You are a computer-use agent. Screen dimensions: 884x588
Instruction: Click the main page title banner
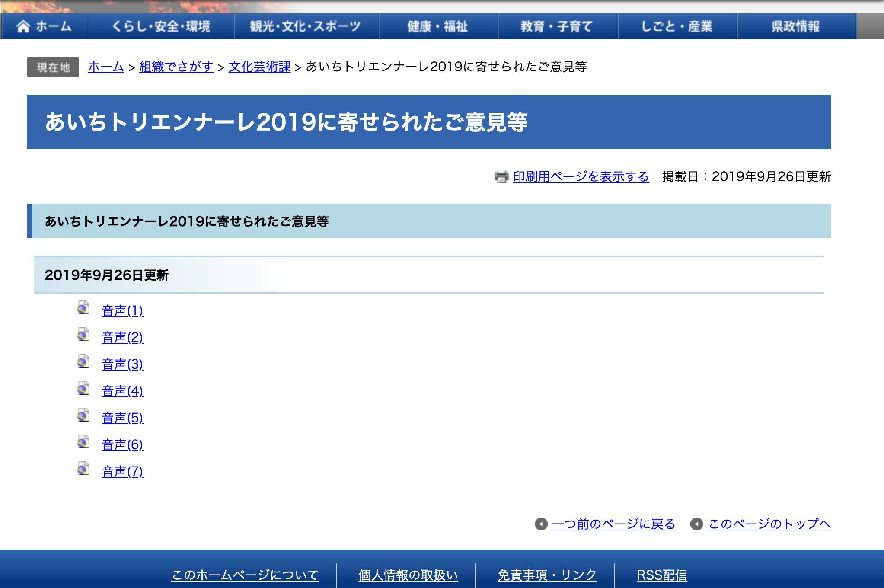coord(429,122)
